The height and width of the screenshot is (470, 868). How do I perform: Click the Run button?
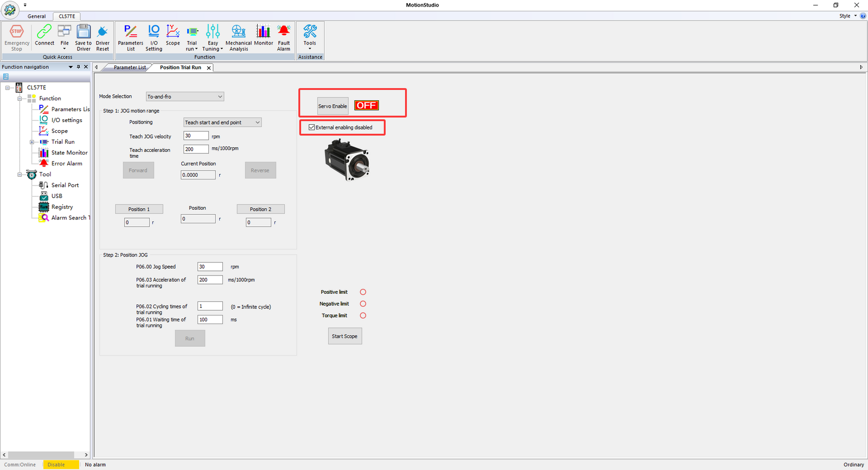coord(190,338)
